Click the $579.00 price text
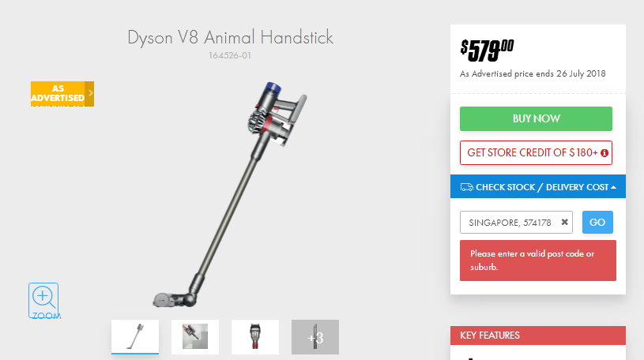Viewport: 644px width, 360px height. pyautogui.click(x=487, y=51)
